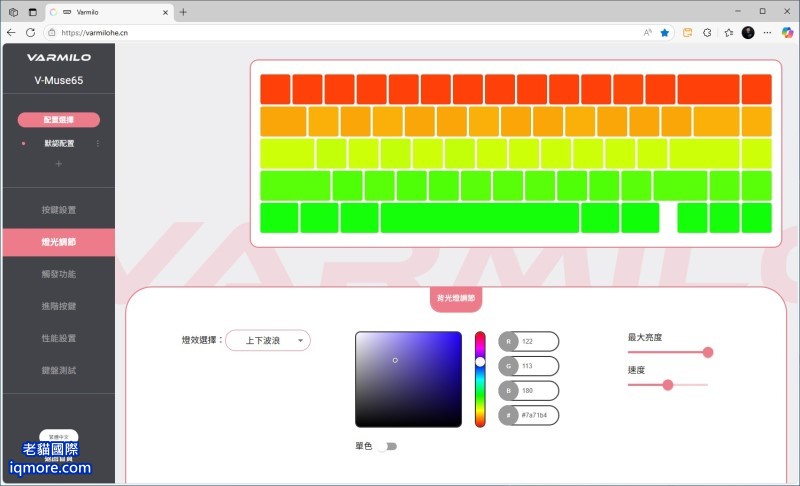Activate the Read Aloud icon in the address bar

[x=647, y=33]
